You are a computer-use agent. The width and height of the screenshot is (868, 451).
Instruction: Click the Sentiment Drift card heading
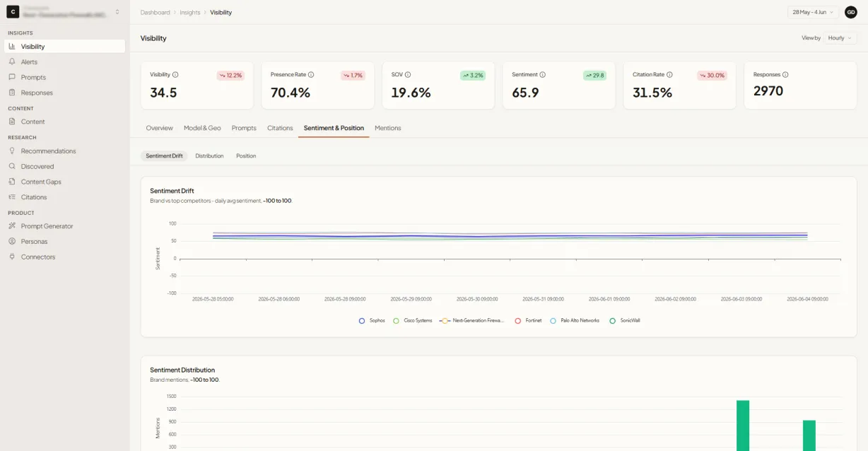coord(172,191)
